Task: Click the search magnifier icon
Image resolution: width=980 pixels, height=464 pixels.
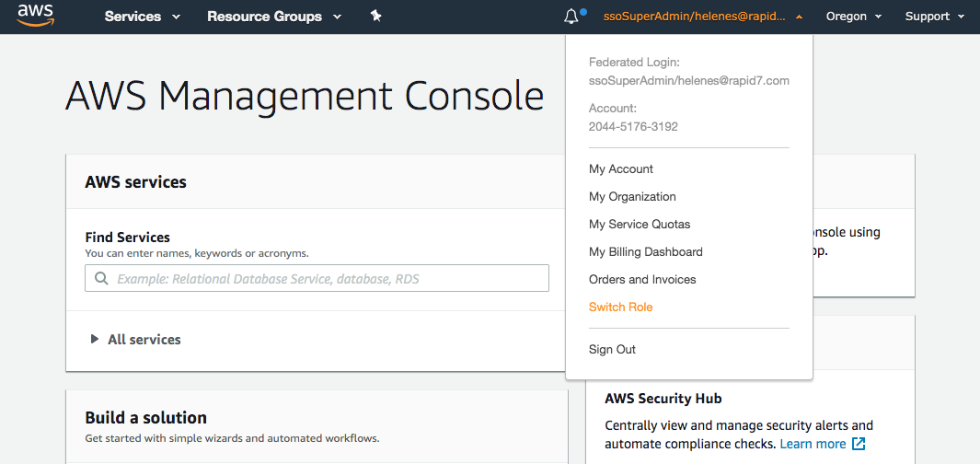Action: [x=101, y=278]
